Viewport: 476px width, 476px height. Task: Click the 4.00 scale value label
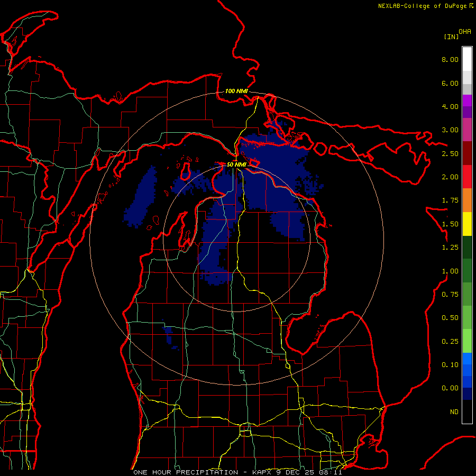tap(450, 106)
